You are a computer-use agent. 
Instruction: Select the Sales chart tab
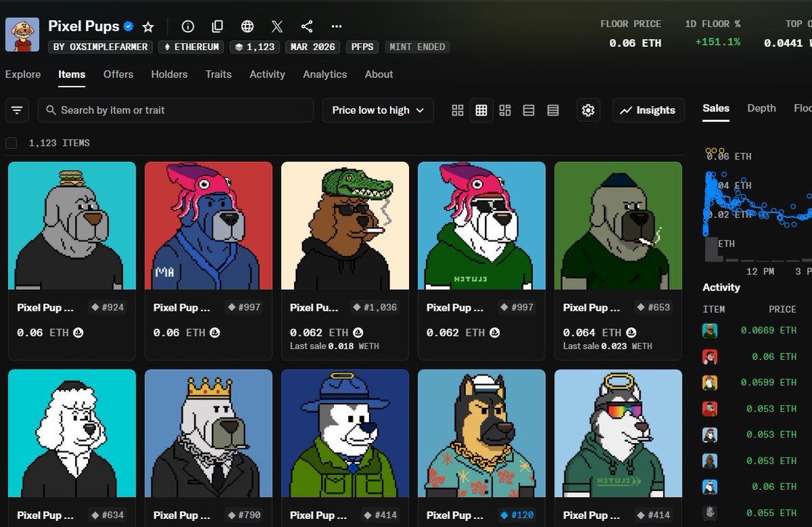(716, 108)
